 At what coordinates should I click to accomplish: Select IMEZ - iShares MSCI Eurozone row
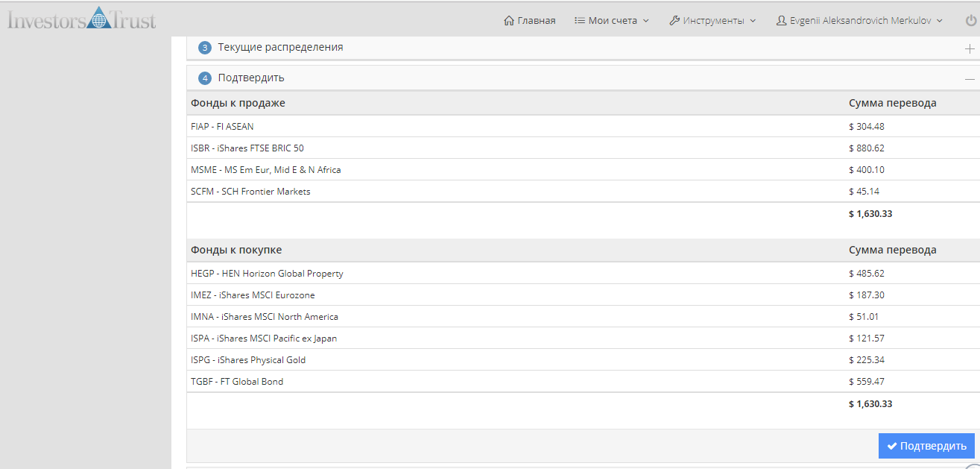tap(583, 295)
